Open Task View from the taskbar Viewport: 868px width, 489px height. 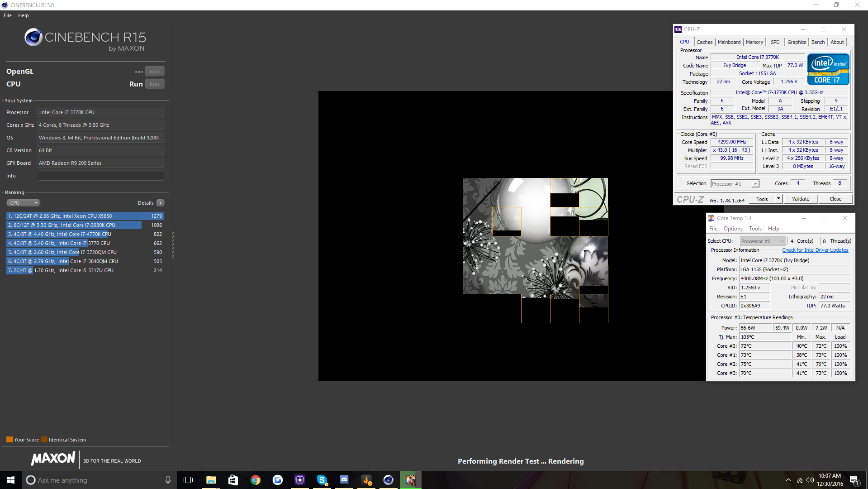(x=188, y=480)
